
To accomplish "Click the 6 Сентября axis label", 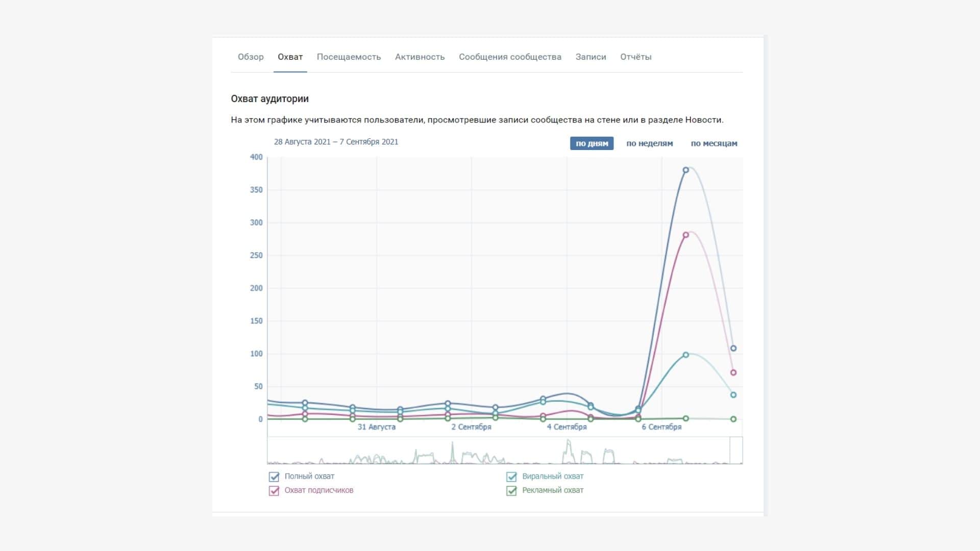I will click(x=661, y=427).
